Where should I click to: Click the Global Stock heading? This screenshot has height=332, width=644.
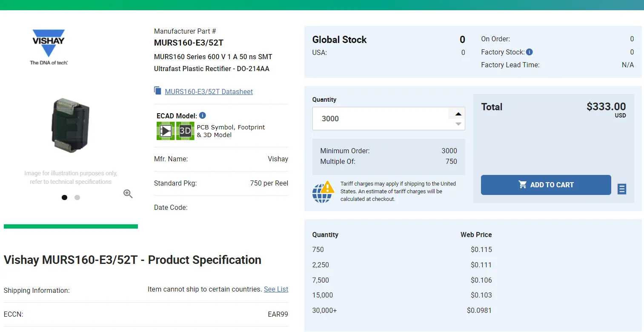(339, 40)
